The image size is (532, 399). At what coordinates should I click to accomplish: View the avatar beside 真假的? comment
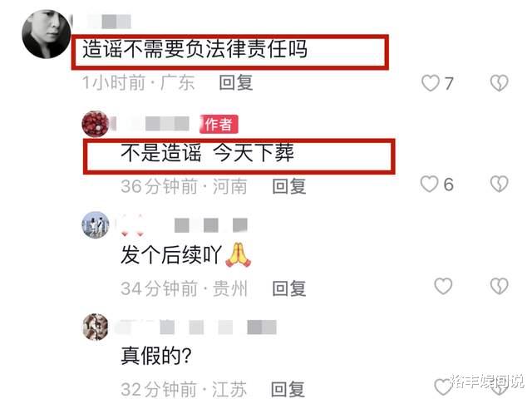point(96,327)
